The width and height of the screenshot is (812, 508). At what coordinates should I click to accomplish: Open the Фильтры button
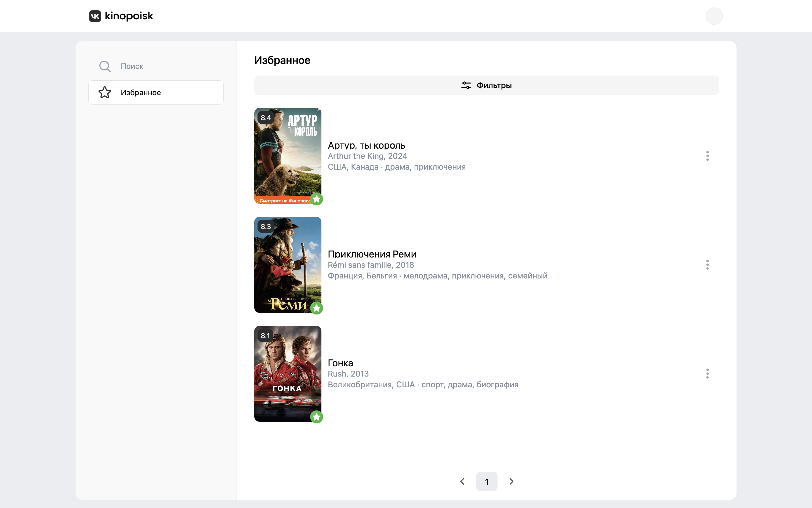point(487,85)
